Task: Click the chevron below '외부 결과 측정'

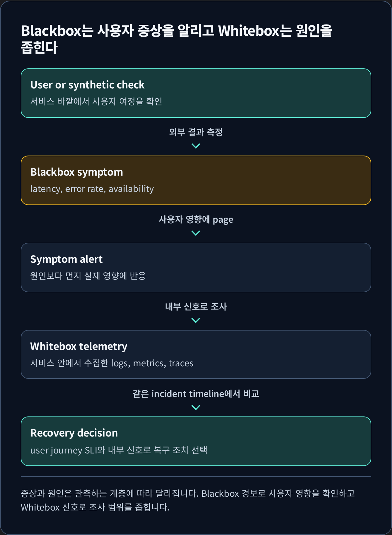Action: [196, 146]
